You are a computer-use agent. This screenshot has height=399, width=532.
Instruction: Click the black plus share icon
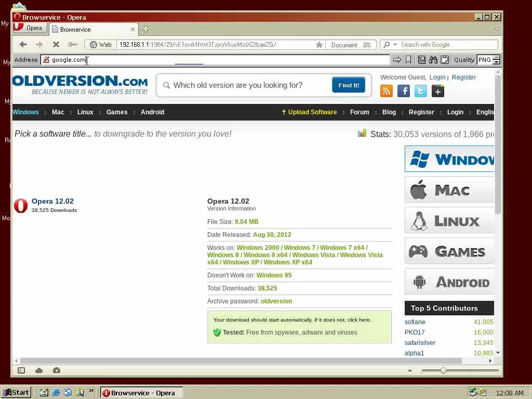438,91
